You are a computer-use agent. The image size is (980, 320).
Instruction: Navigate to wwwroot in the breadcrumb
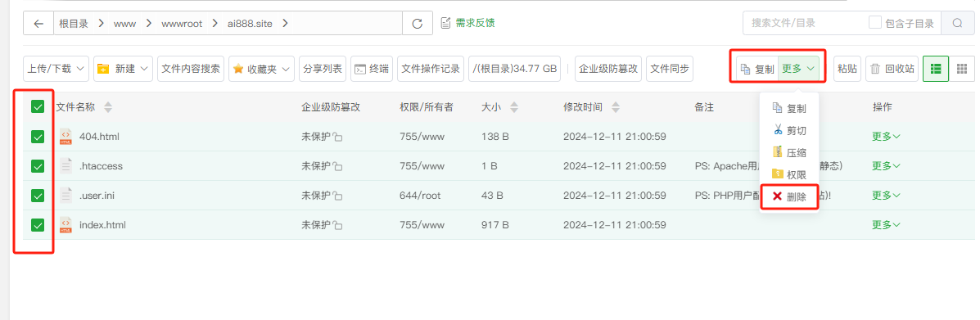coord(181,24)
